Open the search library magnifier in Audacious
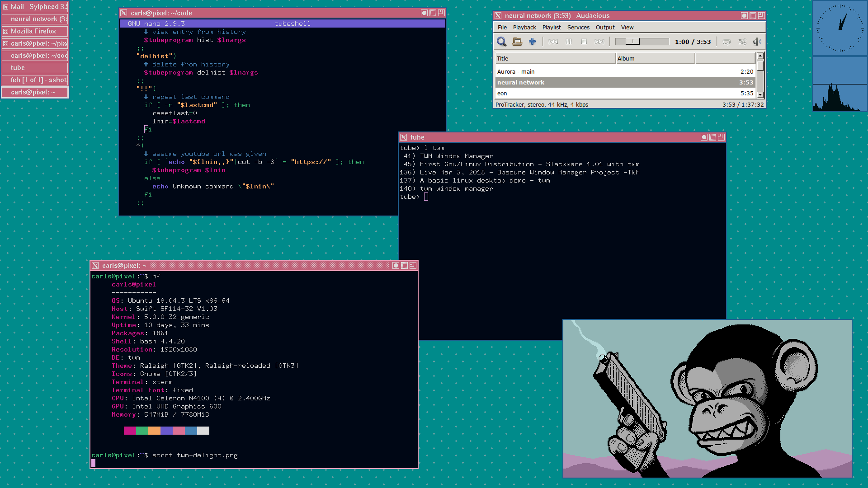Screen dimensions: 868x488 pos(501,42)
